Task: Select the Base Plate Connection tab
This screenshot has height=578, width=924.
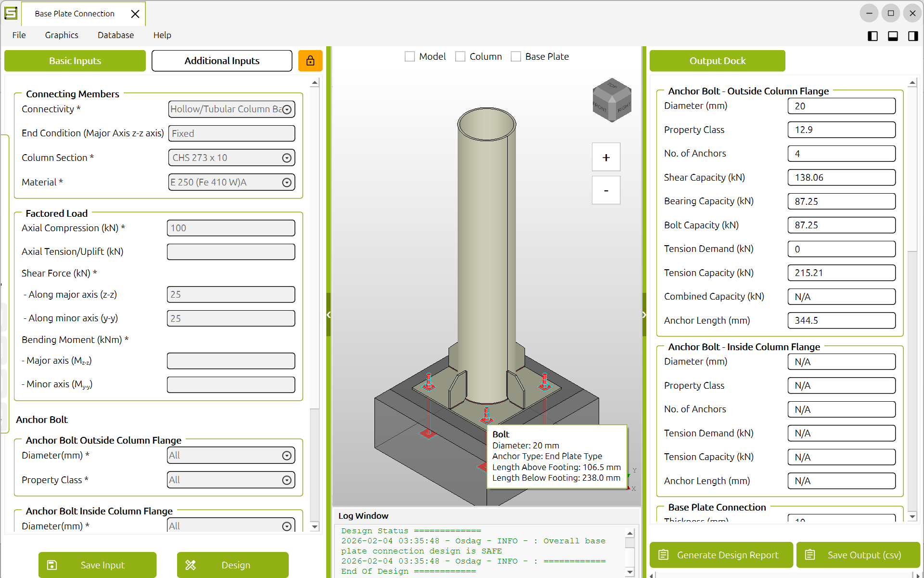Action: tap(75, 14)
